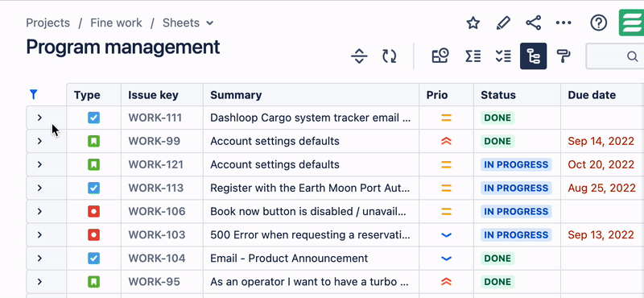644x298 pixels.
Task: Click the low priority icon for WORK-104
Action: [446, 259]
